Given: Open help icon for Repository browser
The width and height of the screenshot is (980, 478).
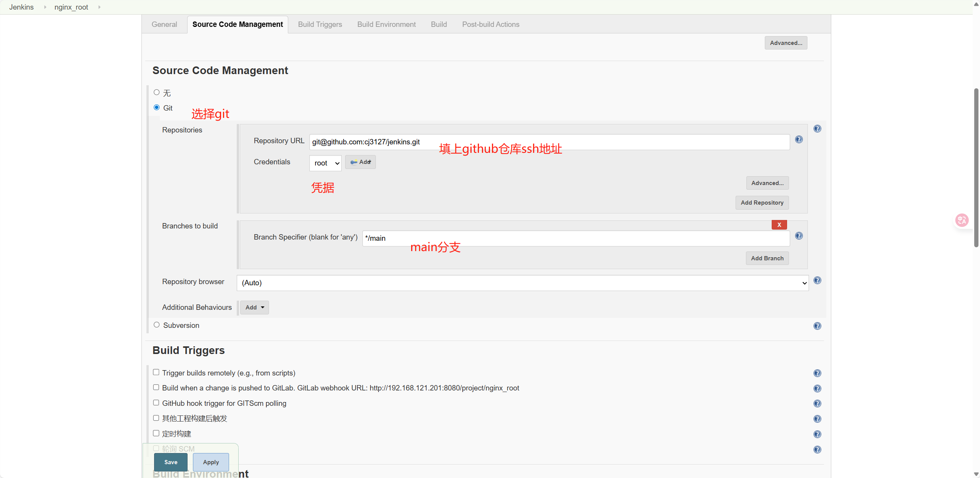Looking at the screenshot, I should tap(817, 280).
